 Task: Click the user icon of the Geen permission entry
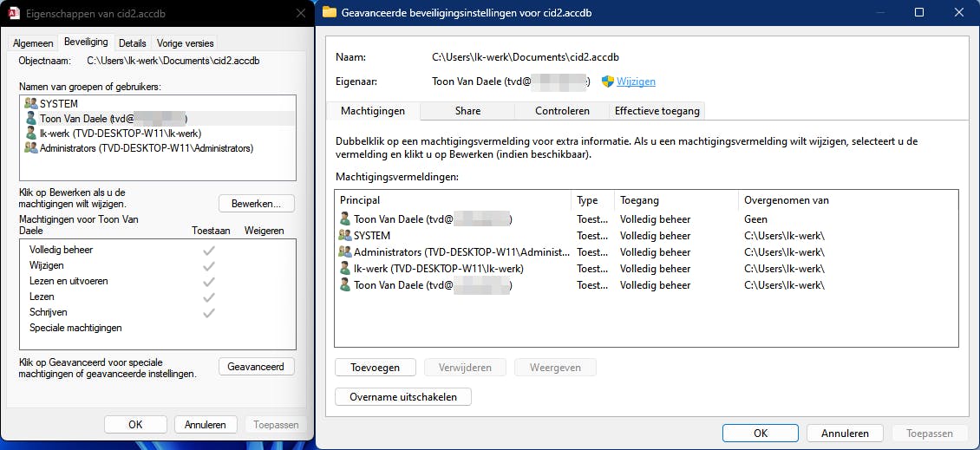[x=345, y=219]
